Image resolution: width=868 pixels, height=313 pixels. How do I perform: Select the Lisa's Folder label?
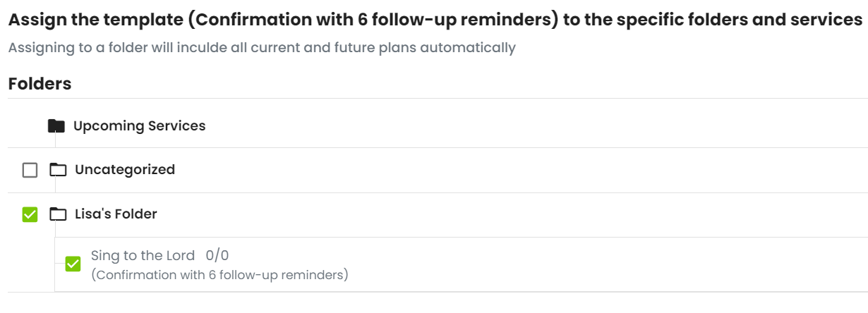pos(116,214)
